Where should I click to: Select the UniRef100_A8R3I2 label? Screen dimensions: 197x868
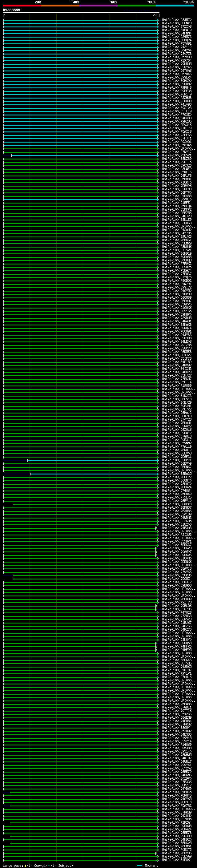click(x=176, y=582)
